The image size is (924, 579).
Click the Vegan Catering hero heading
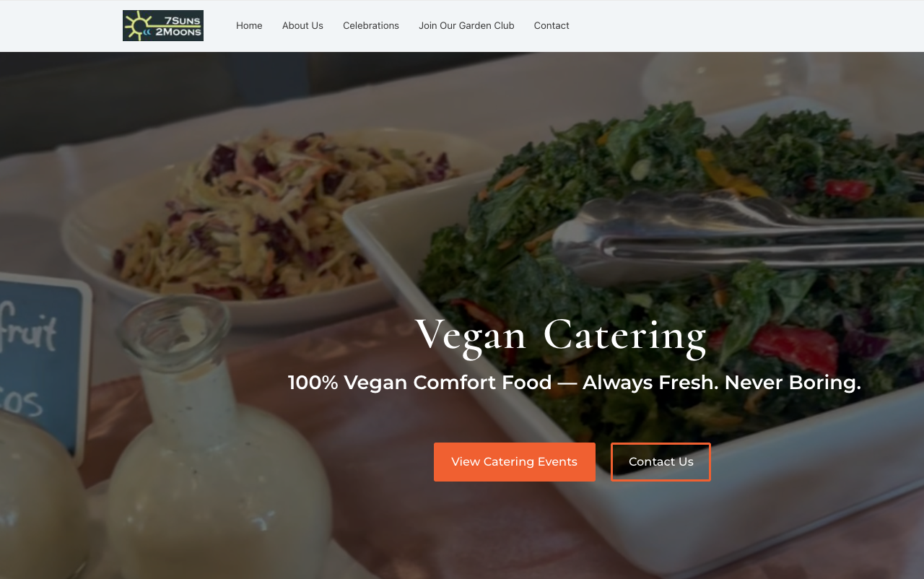(x=561, y=335)
